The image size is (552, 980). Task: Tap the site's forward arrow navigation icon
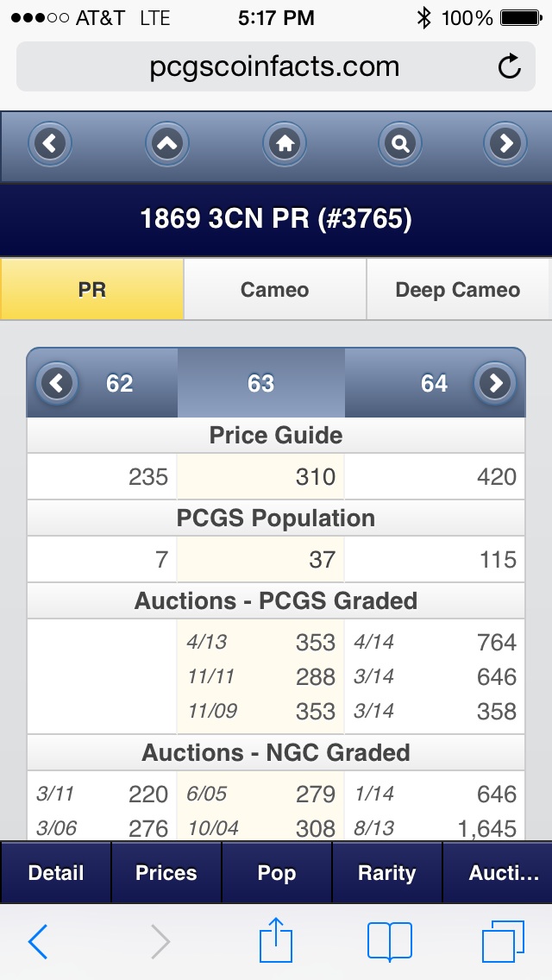coord(505,144)
